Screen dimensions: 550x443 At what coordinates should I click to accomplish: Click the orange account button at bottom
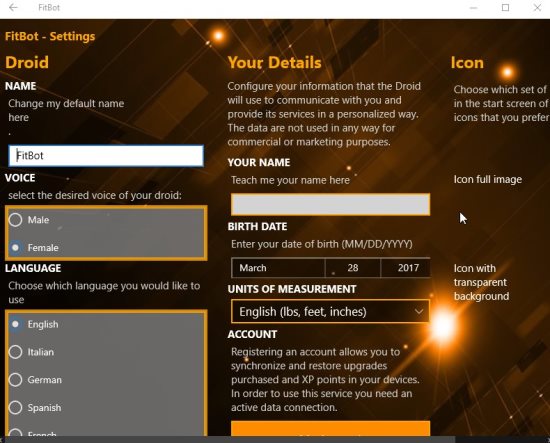click(x=330, y=429)
